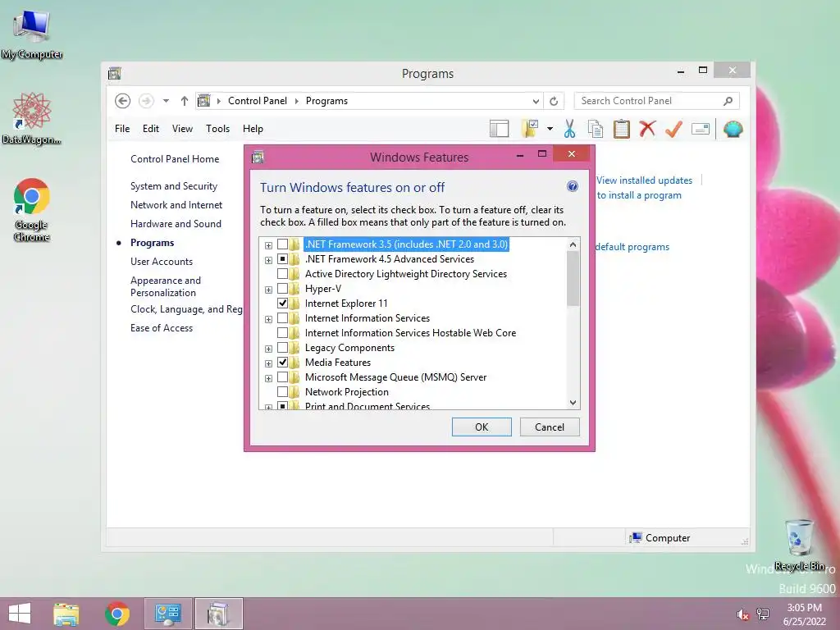The width and height of the screenshot is (840, 630).
Task: Click the feature list scroll down arrow
Action: pos(573,403)
